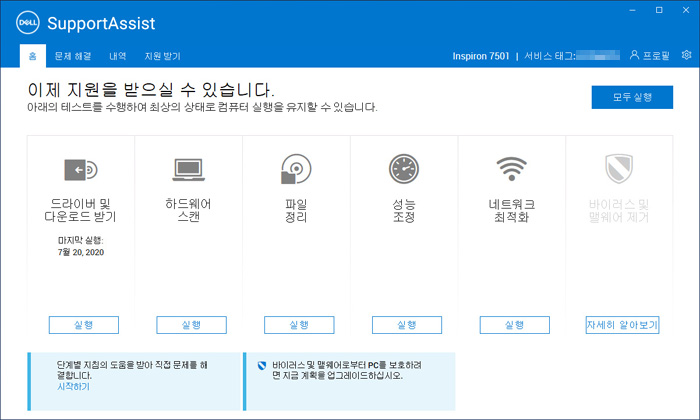Open the 문제 해결 tab
700x420 pixels.
[x=75, y=55]
